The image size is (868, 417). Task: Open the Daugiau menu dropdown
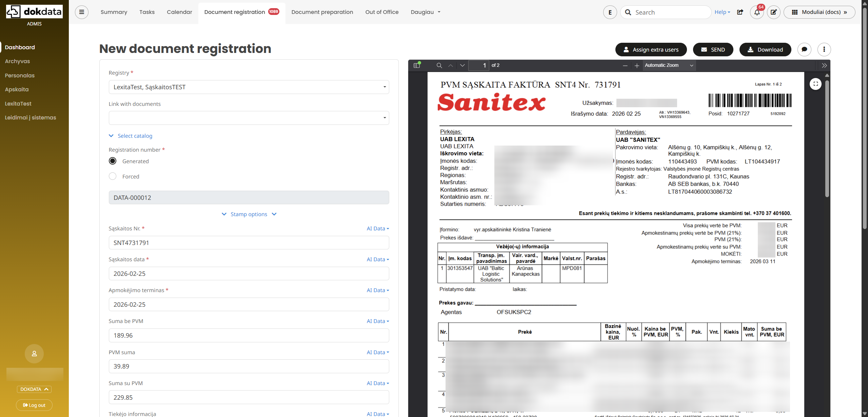[426, 12]
